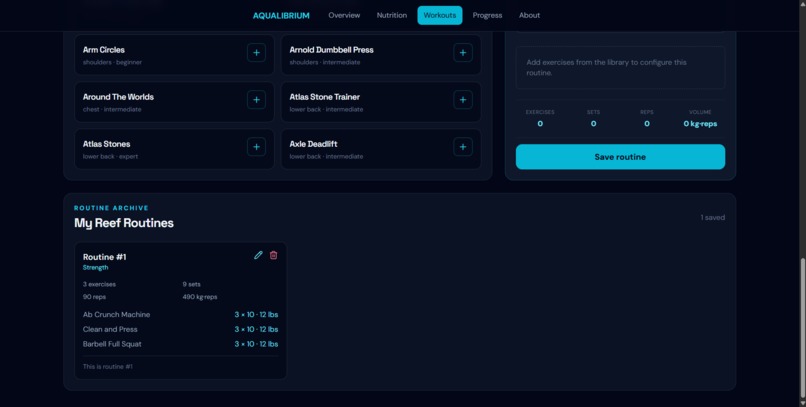Viewport: 806px width, 407px height.
Task: Click the My Reef Routines heading
Action: [x=124, y=223]
